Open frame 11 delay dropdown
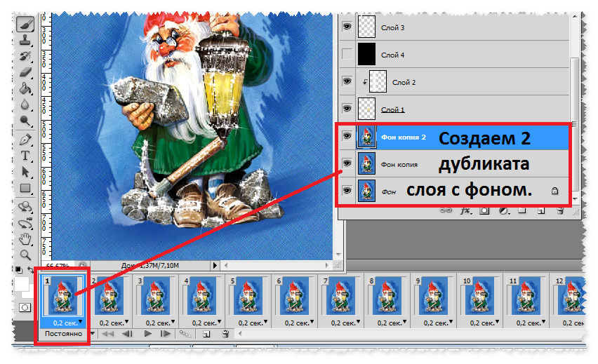Screen dimensions: 598x364 (544, 322)
